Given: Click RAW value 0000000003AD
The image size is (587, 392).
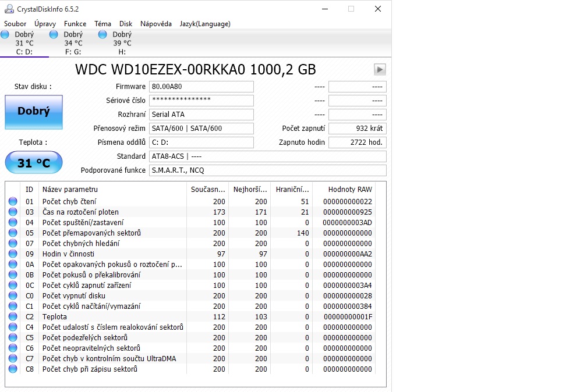Looking at the screenshot, I should point(348,222).
